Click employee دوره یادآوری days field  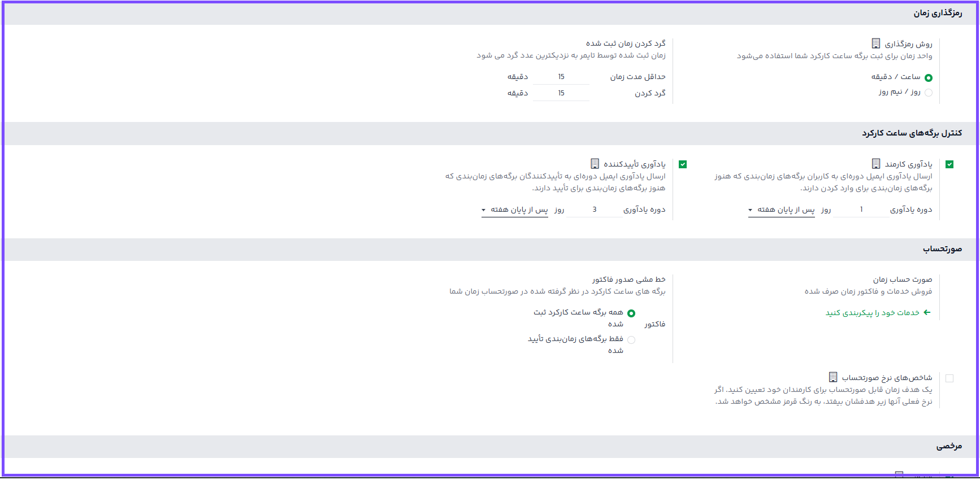click(861, 210)
